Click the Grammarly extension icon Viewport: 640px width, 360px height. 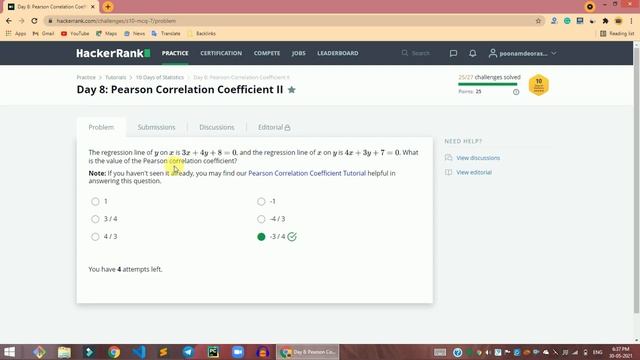(x=567, y=21)
